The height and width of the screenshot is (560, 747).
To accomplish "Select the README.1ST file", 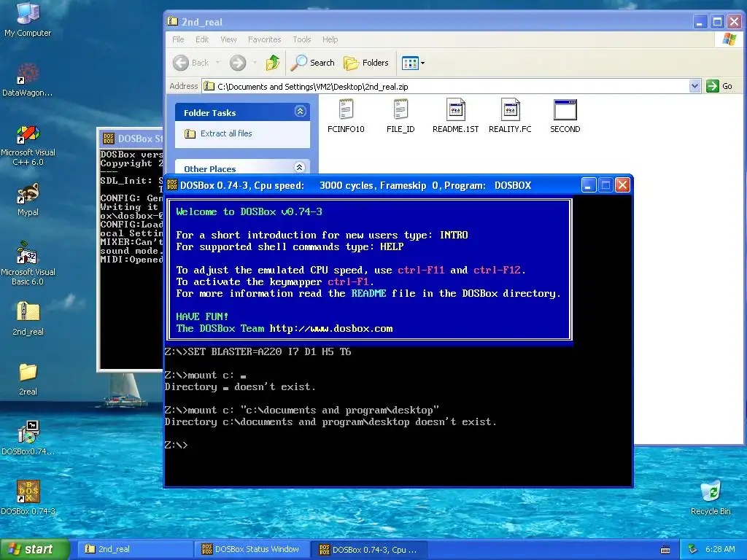I will 455,116.
